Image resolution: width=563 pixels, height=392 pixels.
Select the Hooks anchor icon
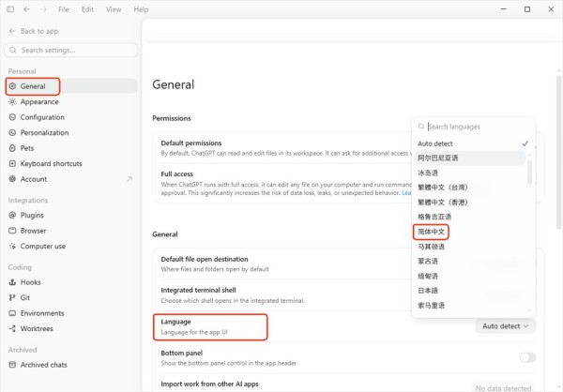pyautogui.click(x=12, y=282)
